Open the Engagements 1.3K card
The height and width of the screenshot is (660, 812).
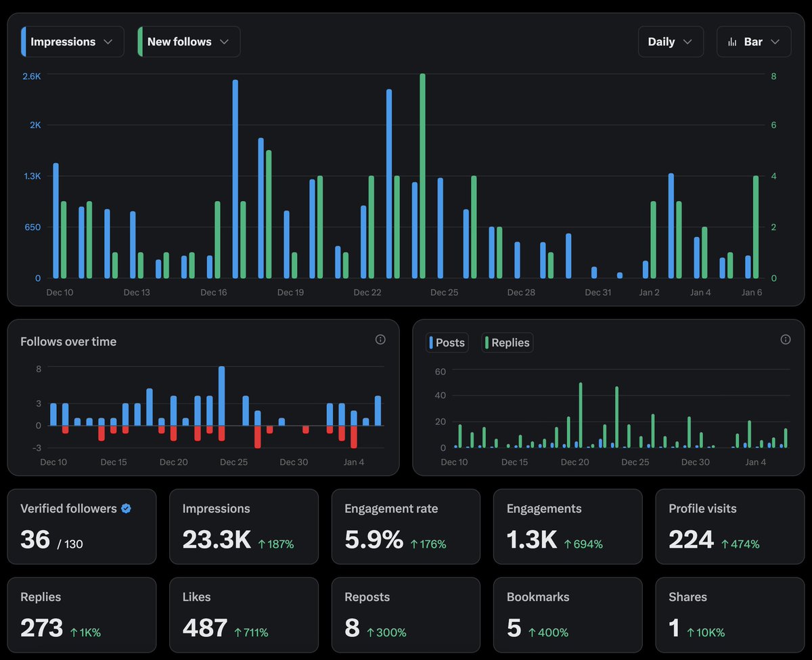[x=568, y=527]
